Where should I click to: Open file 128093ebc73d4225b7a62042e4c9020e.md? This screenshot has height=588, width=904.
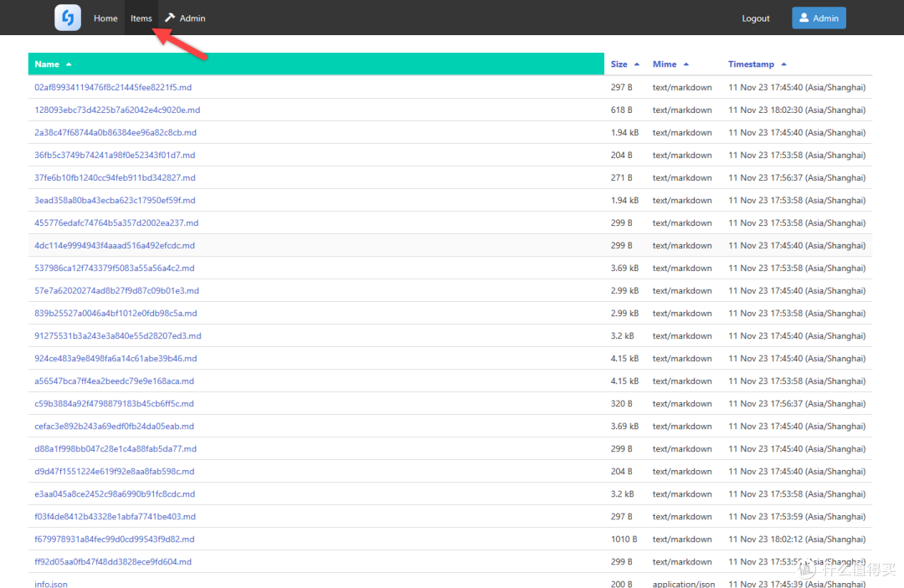117,110
